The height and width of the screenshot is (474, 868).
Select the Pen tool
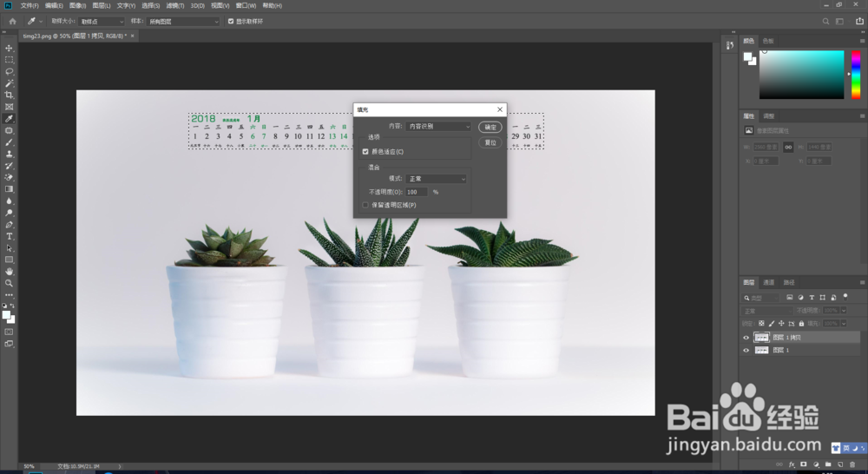coord(9,225)
